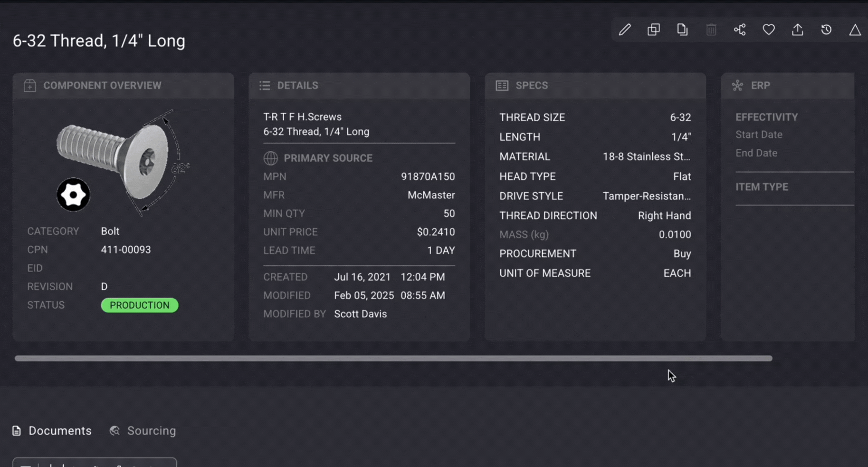Viewport: 868px width, 467px height.
Task: Click the stacked pages revision icon
Action: (x=682, y=30)
